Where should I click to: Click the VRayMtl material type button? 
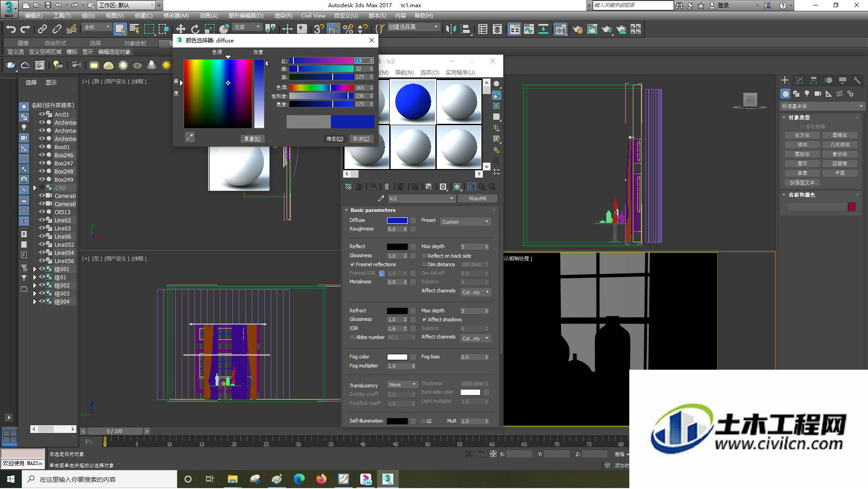[477, 198]
